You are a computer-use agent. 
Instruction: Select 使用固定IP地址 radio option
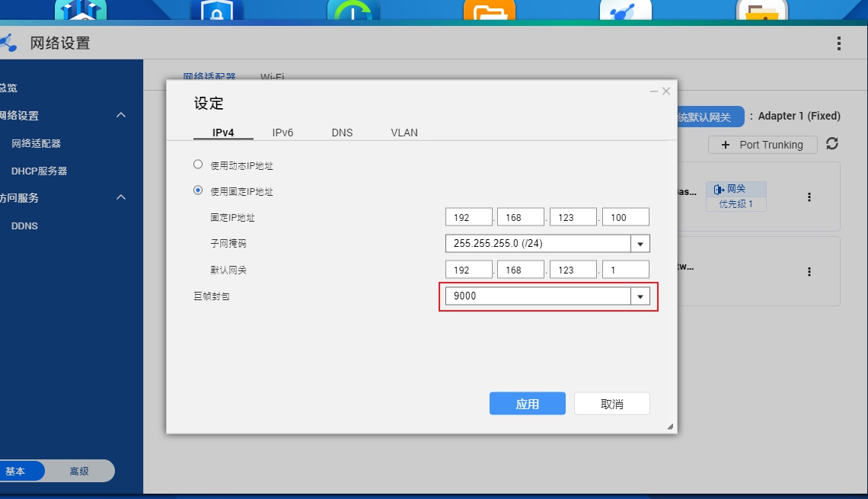[x=198, y=191]
